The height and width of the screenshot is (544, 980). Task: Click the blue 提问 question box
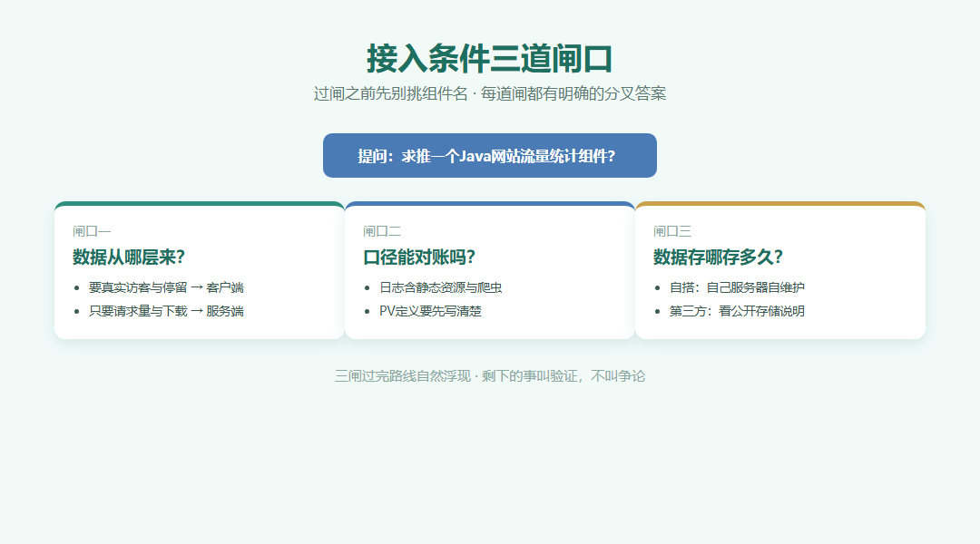click(x=489, y=156)
